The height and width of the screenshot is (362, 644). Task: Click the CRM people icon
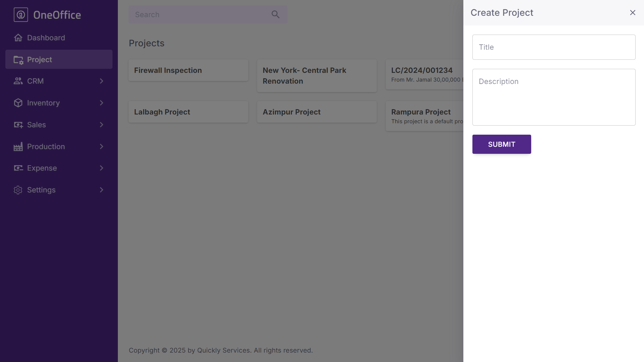point(18,81)
